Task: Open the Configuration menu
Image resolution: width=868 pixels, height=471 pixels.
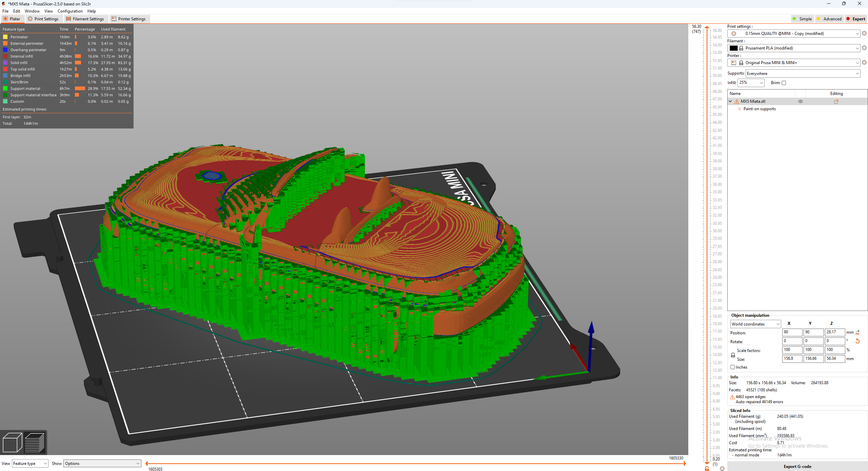Action: tap(70, 11)
